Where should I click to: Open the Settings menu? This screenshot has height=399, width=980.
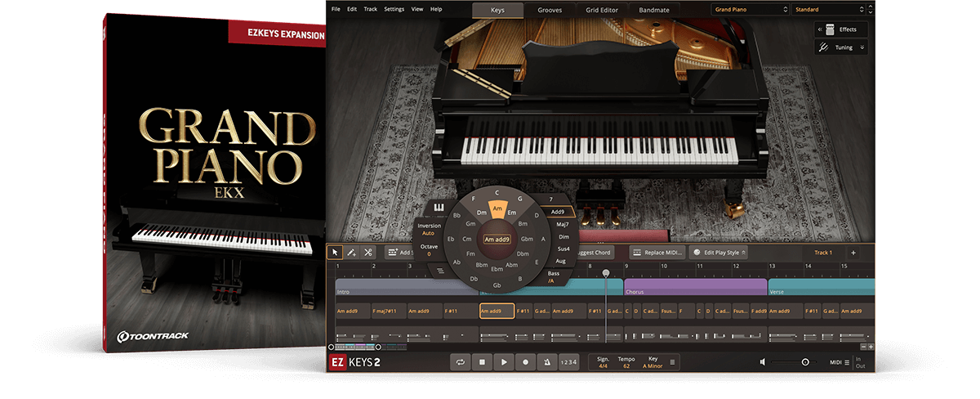394,9
